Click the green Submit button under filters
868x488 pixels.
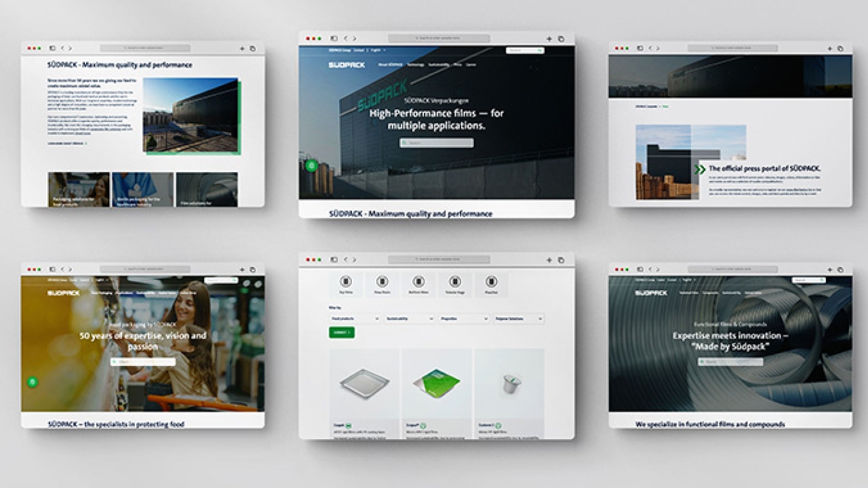coord(342,332)
